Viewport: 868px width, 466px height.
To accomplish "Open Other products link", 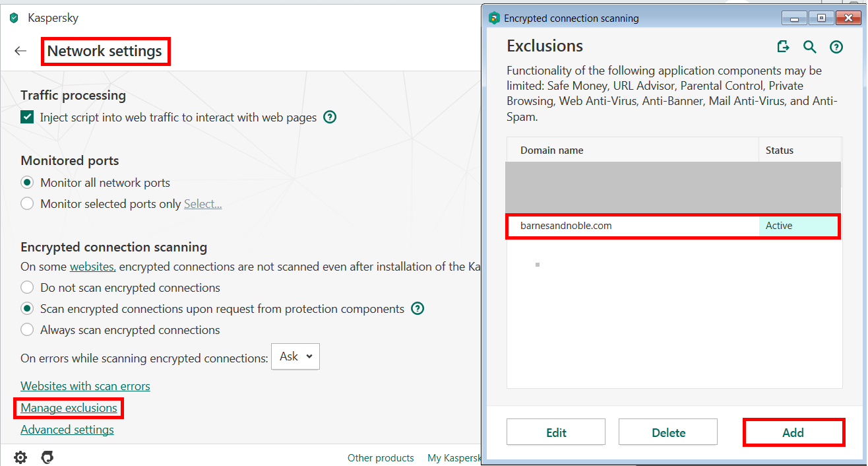I will (381, 457).
